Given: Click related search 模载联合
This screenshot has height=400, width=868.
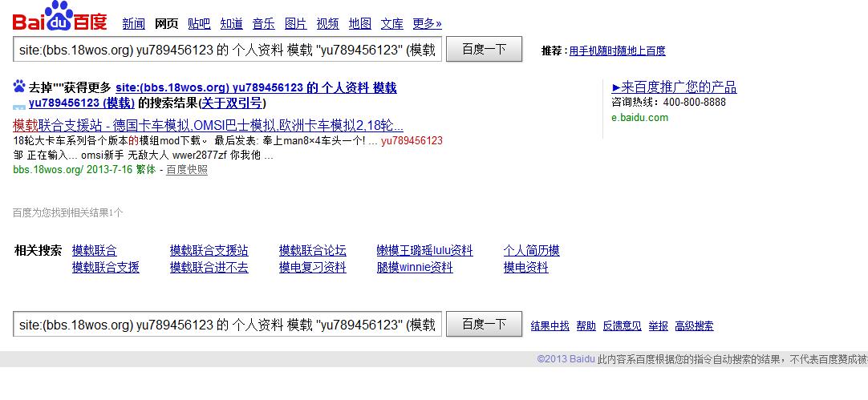Looking at the screenshot, I should tap(94, 251).
